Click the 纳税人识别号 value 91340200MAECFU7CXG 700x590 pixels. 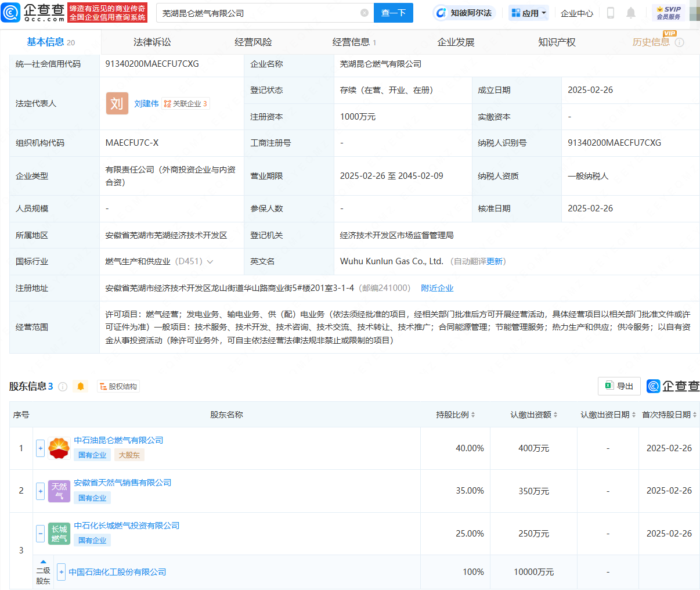click(614, 143)
